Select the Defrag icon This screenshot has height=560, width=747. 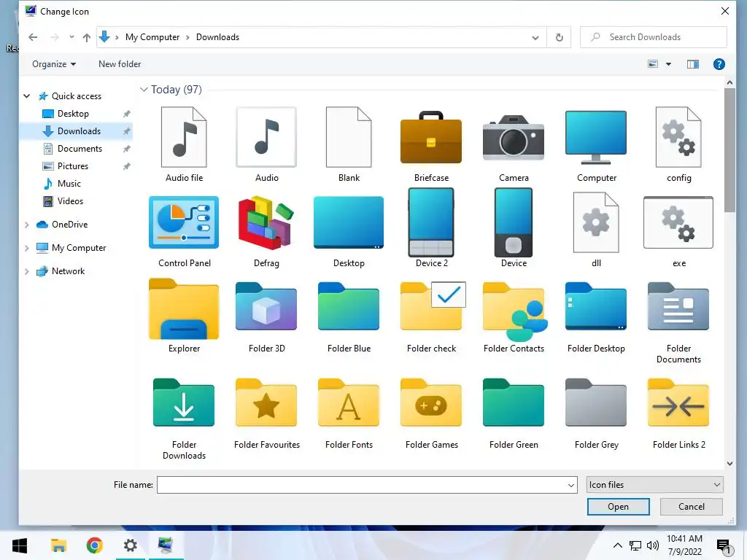click(266, 222)
